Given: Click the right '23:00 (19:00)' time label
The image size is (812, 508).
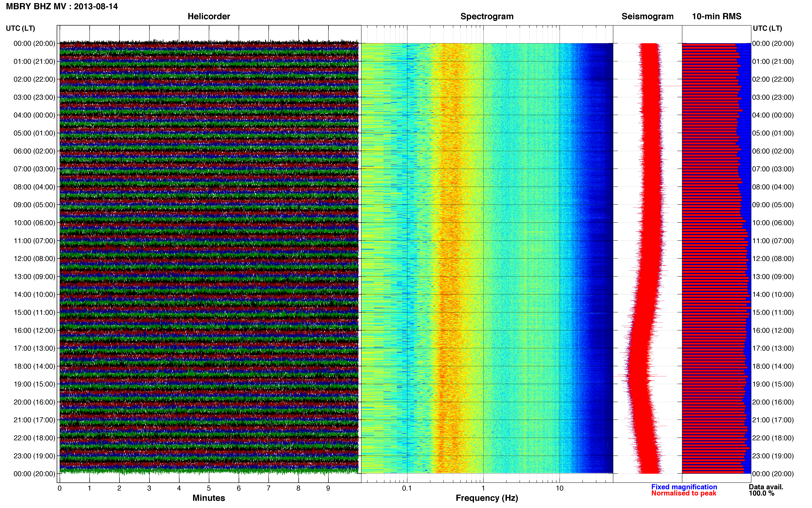Looking at the screenshot, I should coord(773,456).
